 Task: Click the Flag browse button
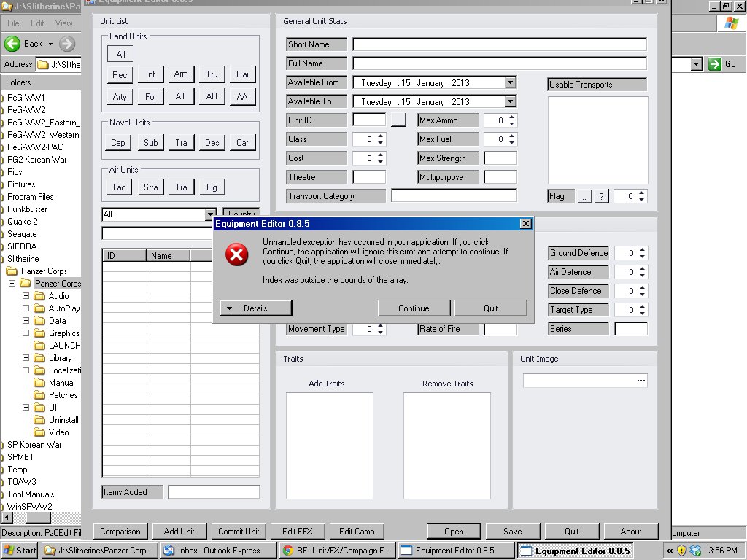click(584, 196)
